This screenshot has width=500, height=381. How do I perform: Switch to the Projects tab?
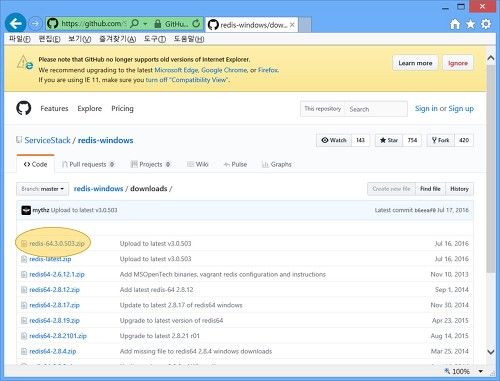tap(151, 164)
